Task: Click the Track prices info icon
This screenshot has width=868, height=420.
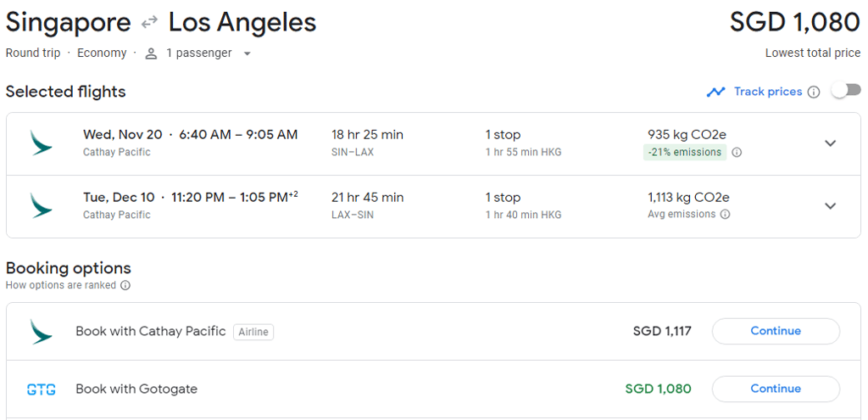Action: (x=814, y=92)
